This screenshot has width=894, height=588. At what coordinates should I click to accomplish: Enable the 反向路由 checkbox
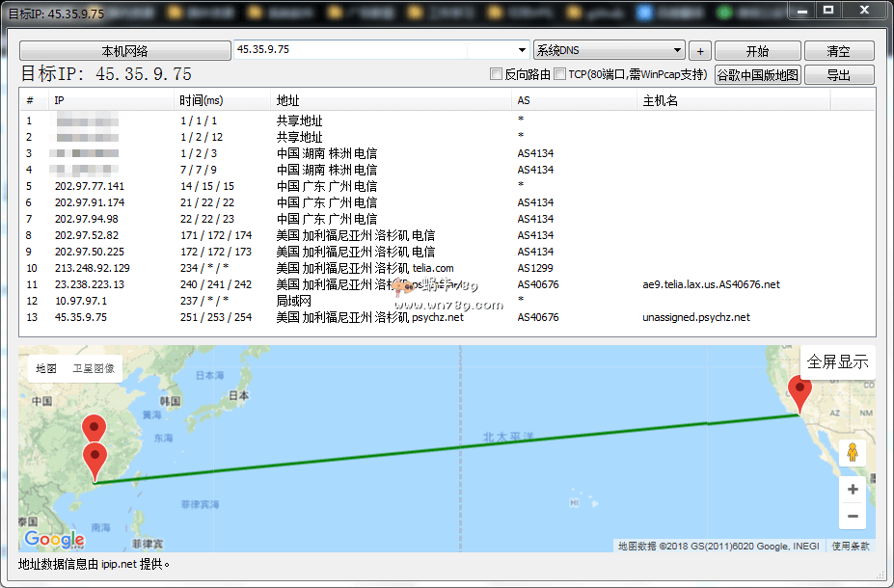point(497,74)
